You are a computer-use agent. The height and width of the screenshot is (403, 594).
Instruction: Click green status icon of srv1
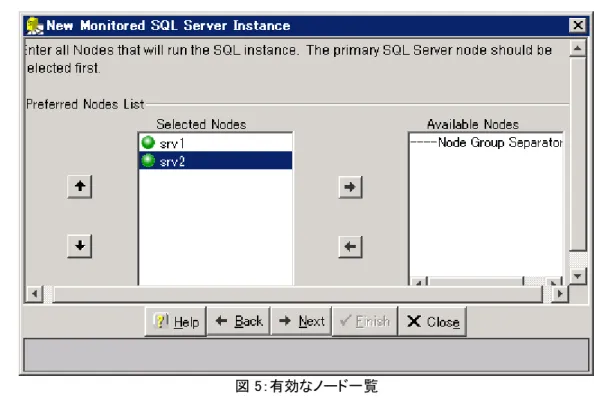(x=148, y=143)
